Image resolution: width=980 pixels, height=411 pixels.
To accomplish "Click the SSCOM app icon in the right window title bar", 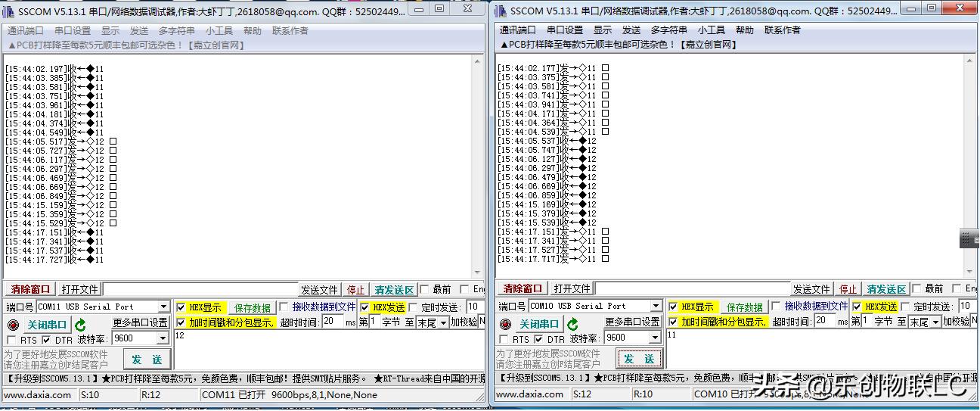I will pyautogui.click(x=501, y=10).
